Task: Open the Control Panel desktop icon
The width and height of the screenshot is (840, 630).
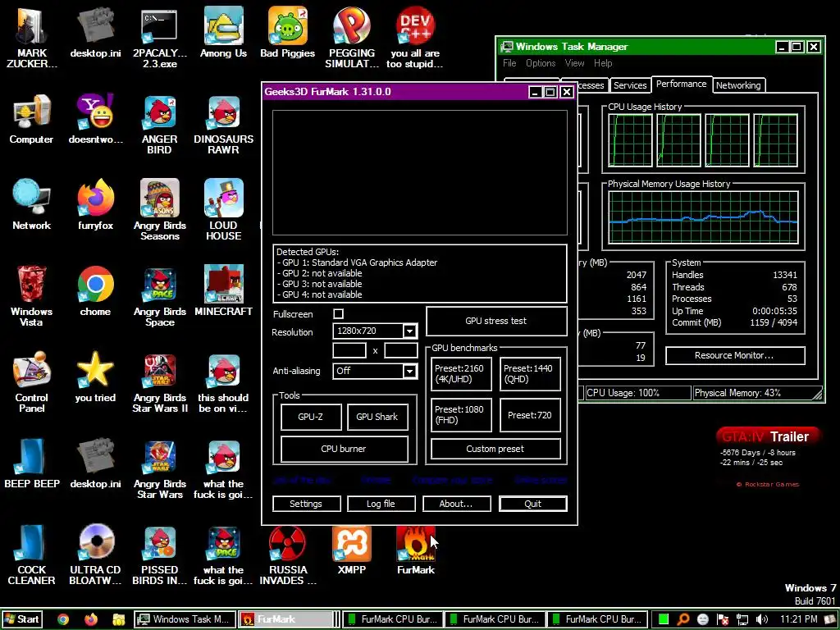Action: pyautogui.click(x=31, y=382)
